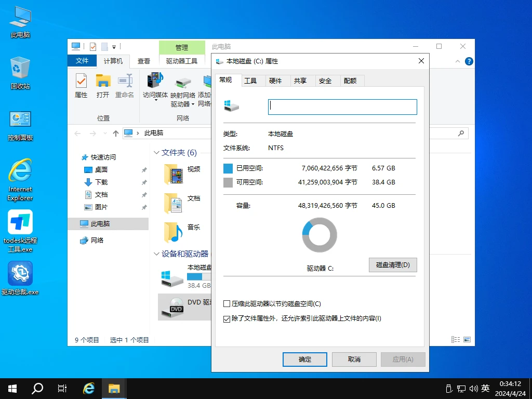Click the 属性 ribbon icon in Explorer
This screenshot has height=399, width=532.
point(81,86)
